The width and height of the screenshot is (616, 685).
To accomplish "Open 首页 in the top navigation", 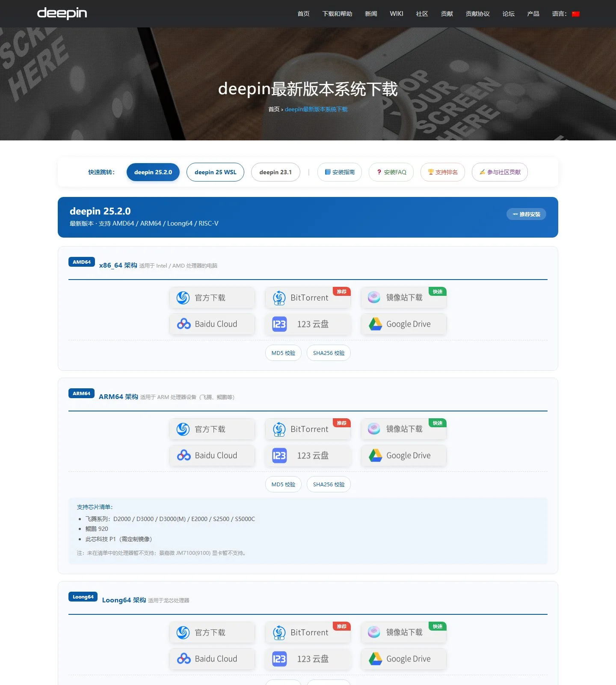I will (303, 14).
